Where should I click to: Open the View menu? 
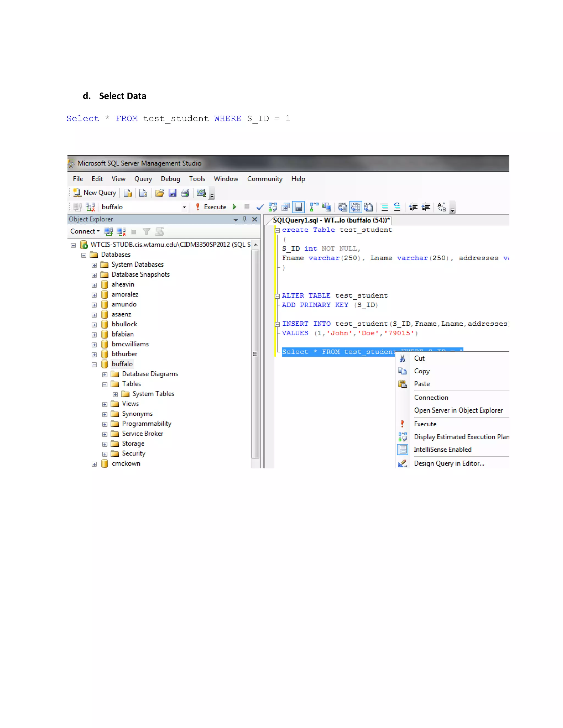click(x=118, y=179)
